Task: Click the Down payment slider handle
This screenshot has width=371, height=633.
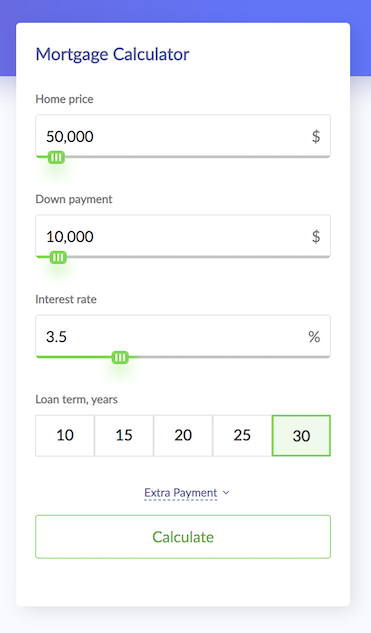Action: click(x=58, y=257)
